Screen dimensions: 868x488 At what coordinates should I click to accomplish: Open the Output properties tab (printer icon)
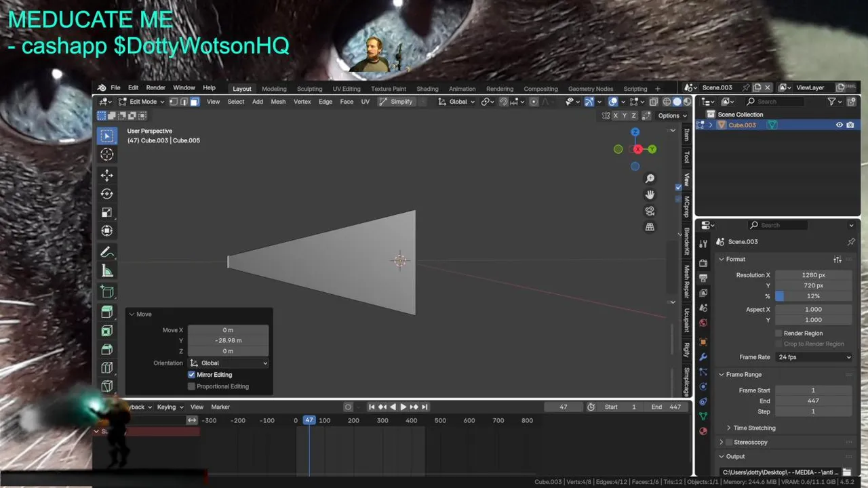pos(703,278)
